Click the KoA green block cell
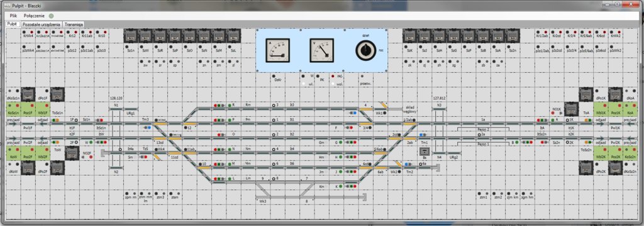The height and width of the screenshot is (226, 644). [x=630, y=109]
